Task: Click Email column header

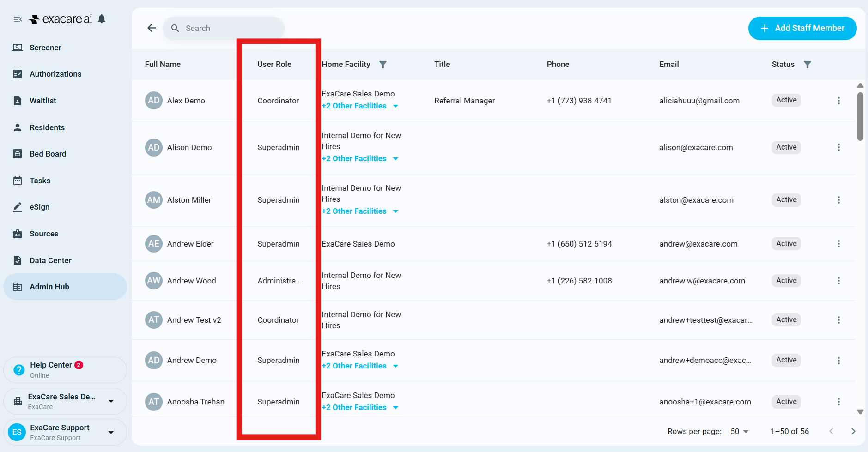Action: click(x=669, y=64)
